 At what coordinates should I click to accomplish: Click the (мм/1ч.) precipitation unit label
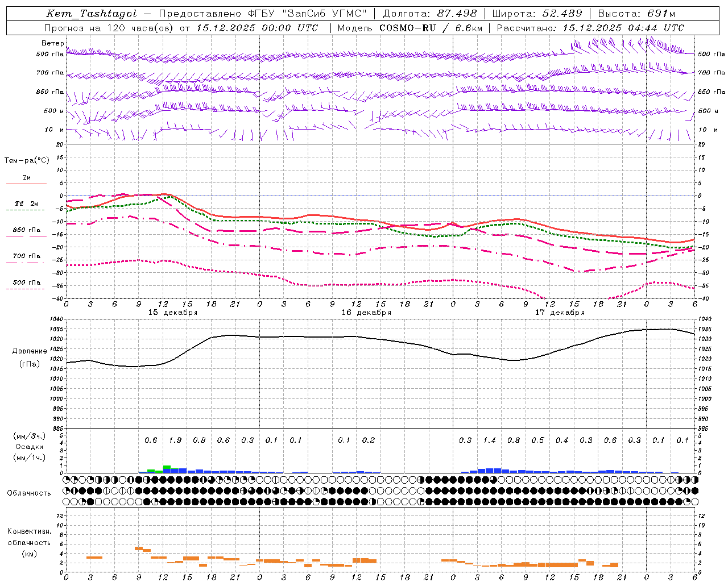tap(30, 458)
